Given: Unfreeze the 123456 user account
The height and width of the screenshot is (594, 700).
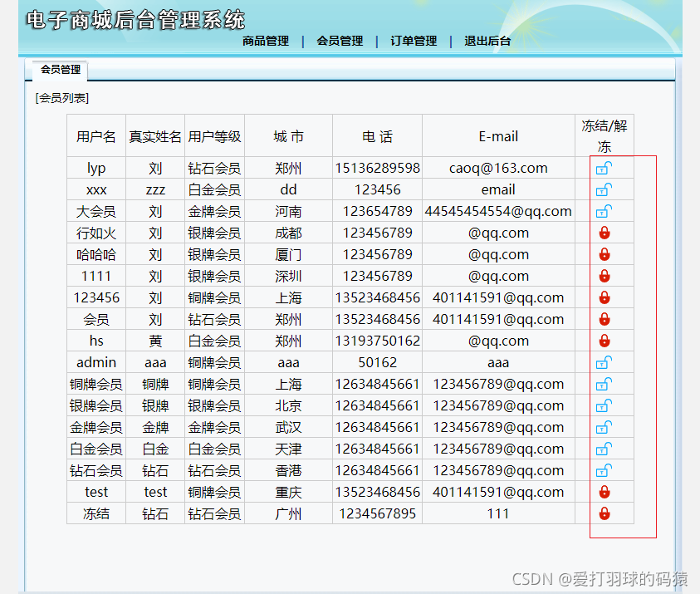Looking at the screenshot, I should pyautogui.click(x=604, y=297).
